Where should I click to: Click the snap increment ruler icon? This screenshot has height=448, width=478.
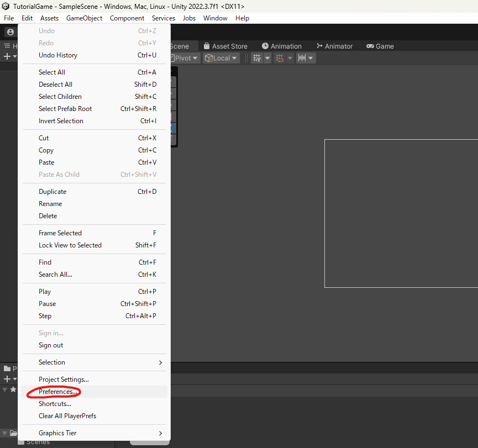coord(302,58)
